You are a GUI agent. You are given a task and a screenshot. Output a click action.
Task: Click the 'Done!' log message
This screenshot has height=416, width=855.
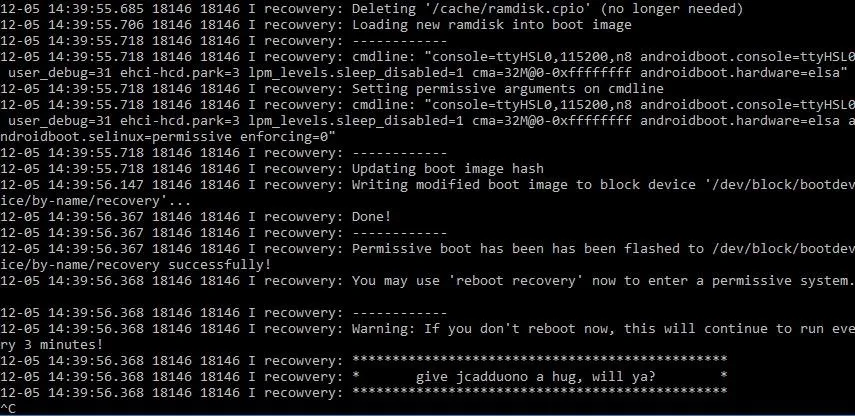tap(371, 216)
